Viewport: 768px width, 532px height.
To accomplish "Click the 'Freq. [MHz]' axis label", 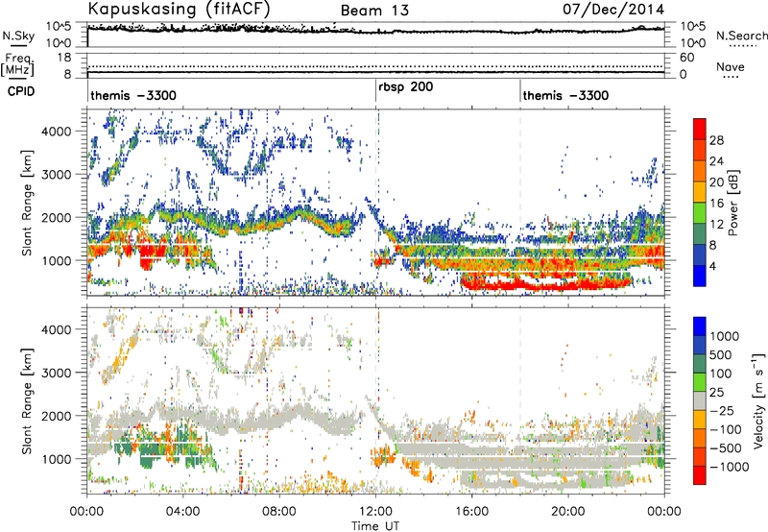I will pos(18,65).
